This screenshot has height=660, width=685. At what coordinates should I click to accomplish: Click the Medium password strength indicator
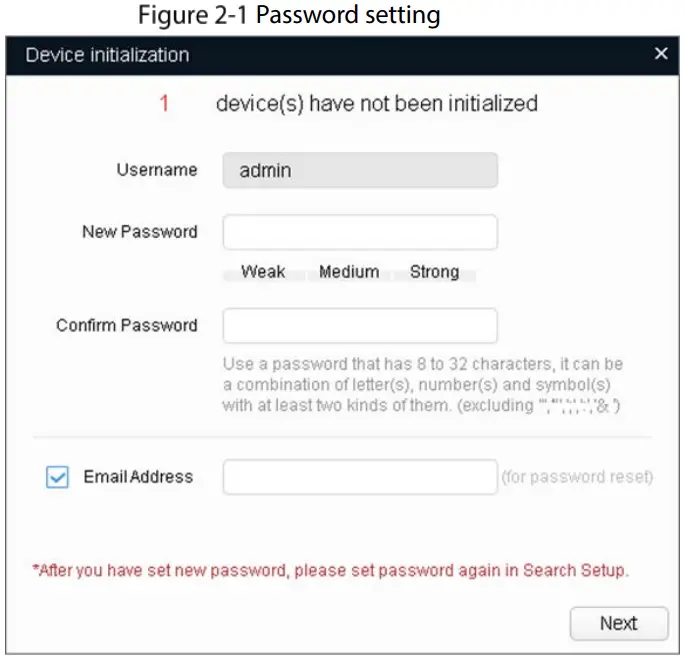[x=349, y=272]
